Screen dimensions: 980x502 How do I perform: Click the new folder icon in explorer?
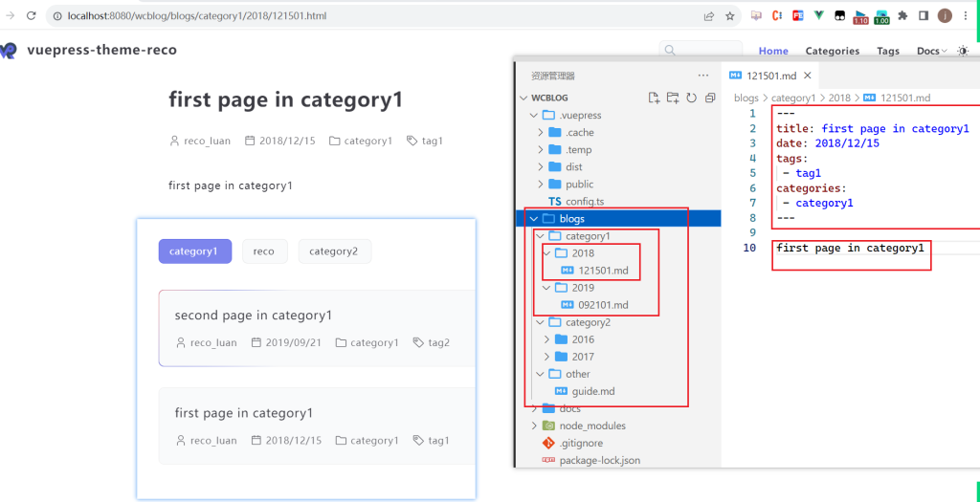(673, 98)
